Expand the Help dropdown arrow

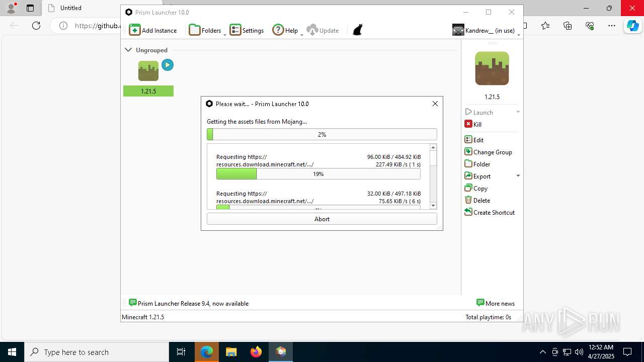302,34
